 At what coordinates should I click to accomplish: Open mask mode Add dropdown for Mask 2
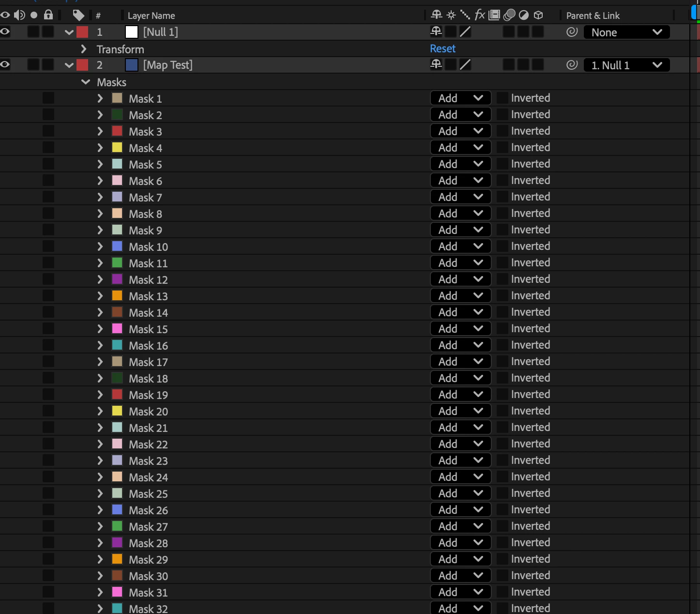point(461,115)
